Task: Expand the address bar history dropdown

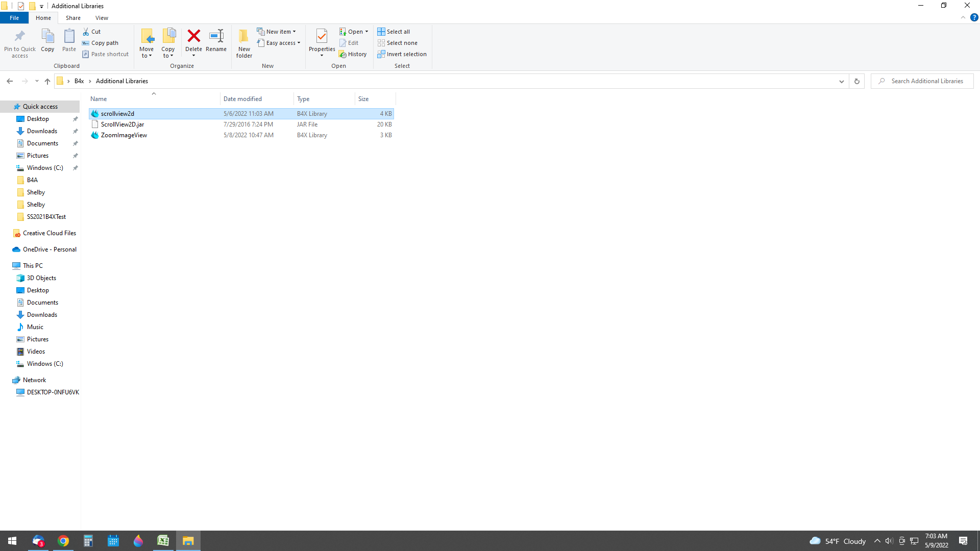Action: pos(842,81)
